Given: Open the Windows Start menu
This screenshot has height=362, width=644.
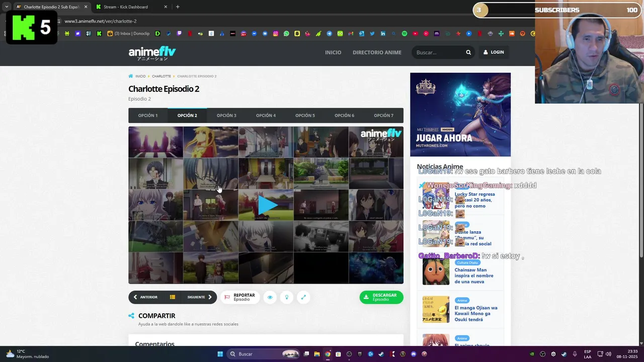Looking at the screenshot, I should 220,354.
